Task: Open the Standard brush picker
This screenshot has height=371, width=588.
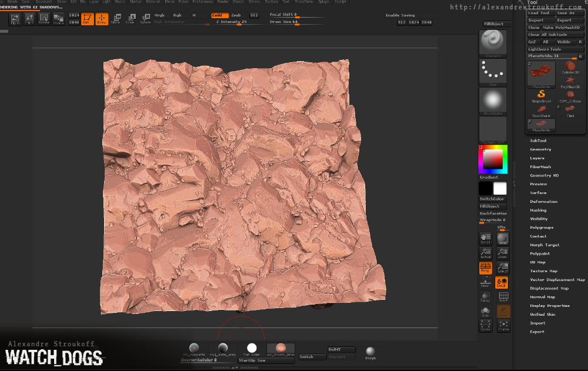Action: click(x=492, y=43)
